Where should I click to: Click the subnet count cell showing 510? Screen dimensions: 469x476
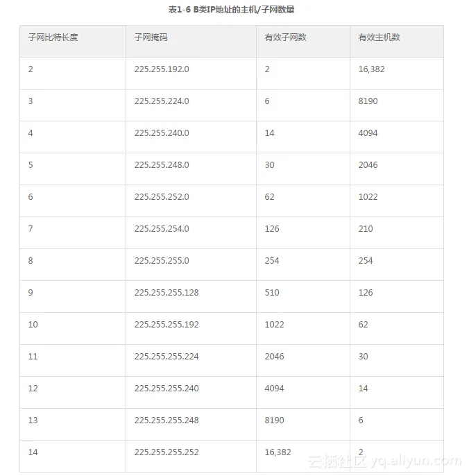click(x=272, y=293)
